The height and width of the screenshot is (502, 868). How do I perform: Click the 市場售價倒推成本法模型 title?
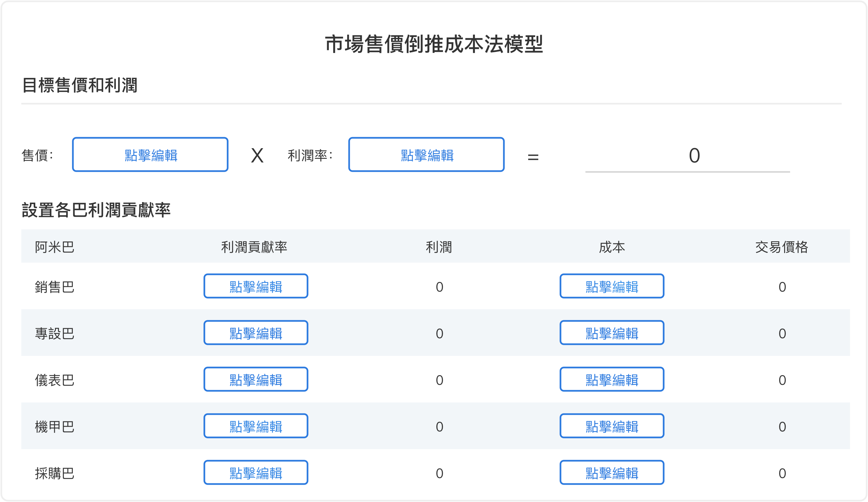[x=434, y=44]
